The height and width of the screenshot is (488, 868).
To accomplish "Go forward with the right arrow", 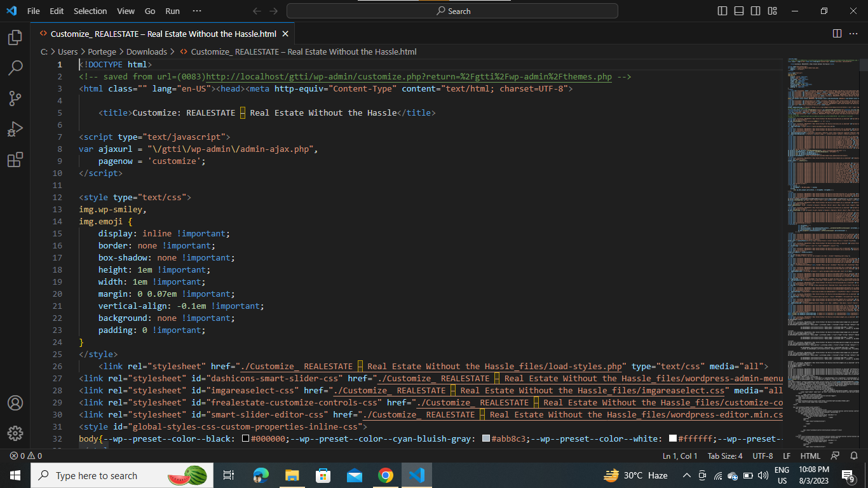I will pyautogui.click(x=273, y=11).
